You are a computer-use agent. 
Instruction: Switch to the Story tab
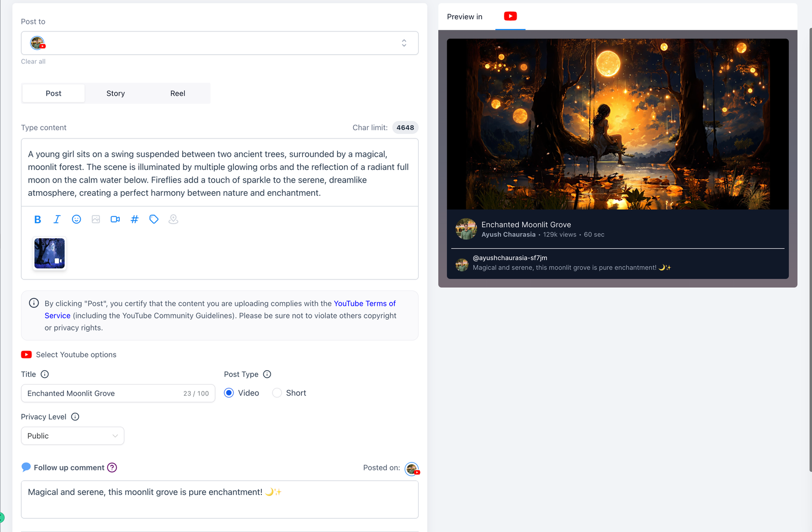(x=116, y=93)
